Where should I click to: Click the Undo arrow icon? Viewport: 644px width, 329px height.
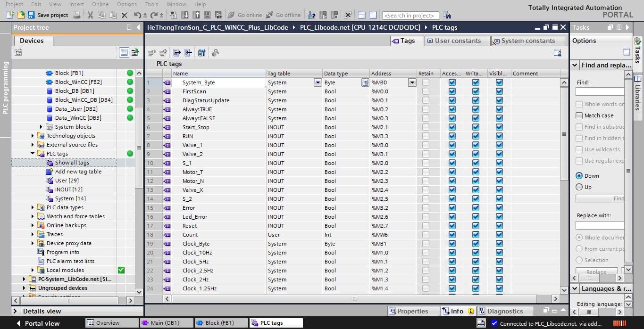coord(138,15)
